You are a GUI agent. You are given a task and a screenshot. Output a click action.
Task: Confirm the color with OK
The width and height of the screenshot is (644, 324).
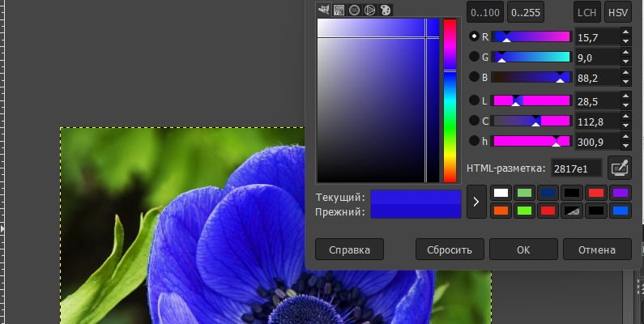click(x=523, y=249)
